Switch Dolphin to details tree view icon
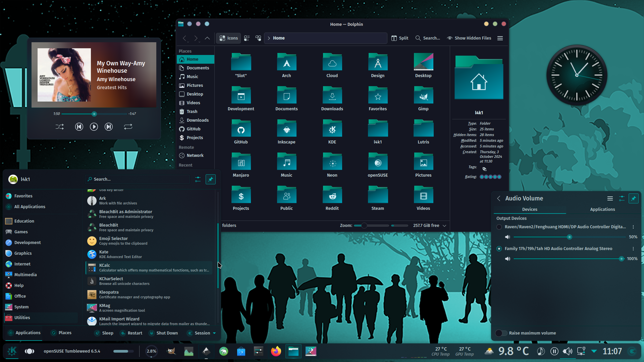Image resolution: width=644 pixels, height=362 pixels. [258, 38]
